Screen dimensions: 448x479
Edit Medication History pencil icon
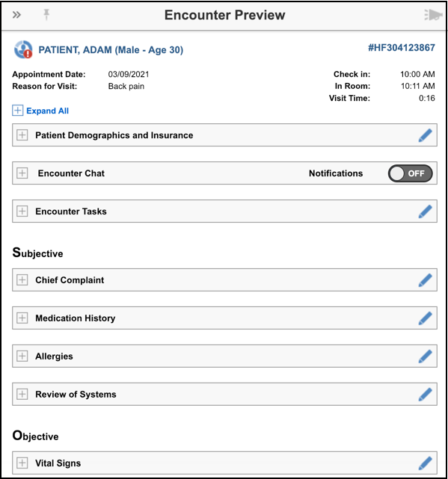[x=425, y=318]
